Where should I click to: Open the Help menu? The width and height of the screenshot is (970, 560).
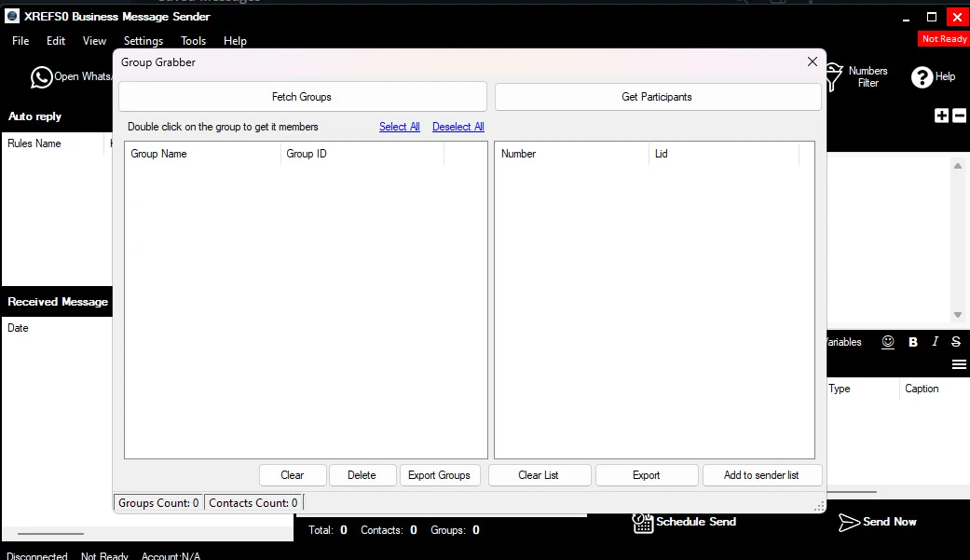(x=235, y=41)
